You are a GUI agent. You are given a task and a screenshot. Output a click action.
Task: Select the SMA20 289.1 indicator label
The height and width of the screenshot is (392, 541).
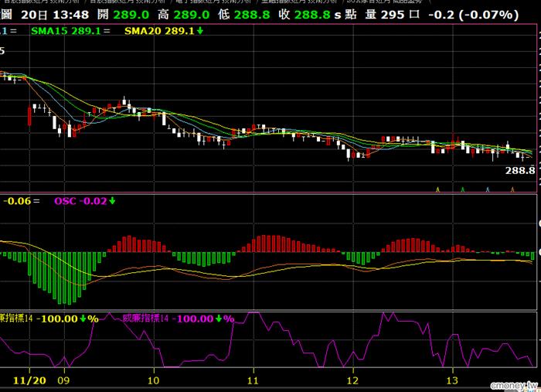(x=157, y=31)
